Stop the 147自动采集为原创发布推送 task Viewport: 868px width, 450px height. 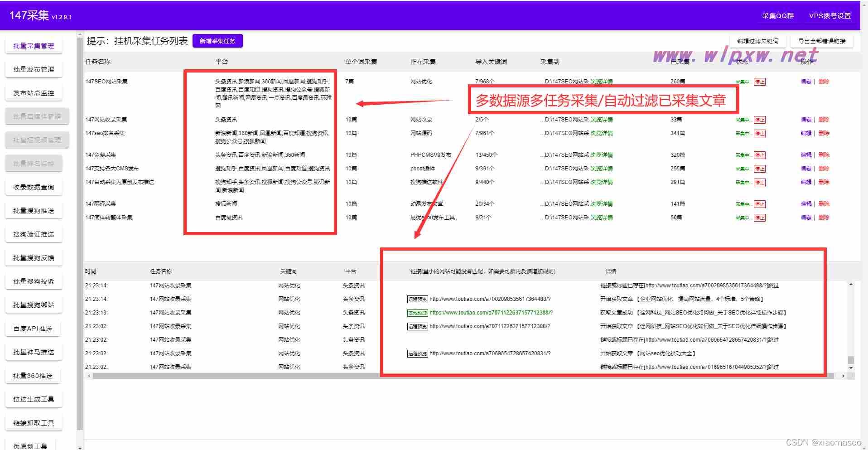click(760, 183)
